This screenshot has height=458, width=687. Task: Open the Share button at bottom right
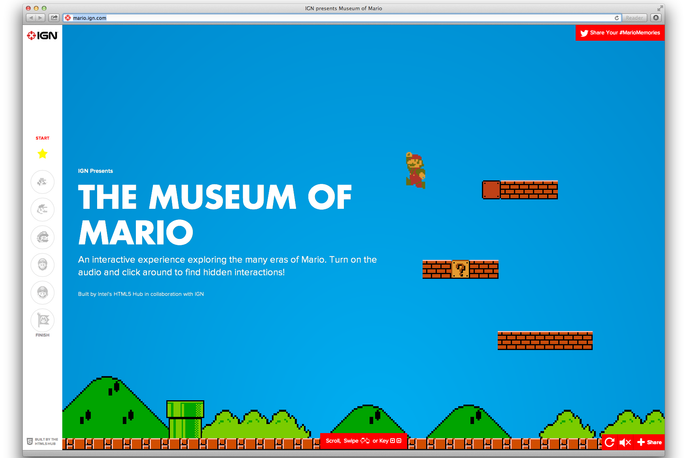(649, 442)
